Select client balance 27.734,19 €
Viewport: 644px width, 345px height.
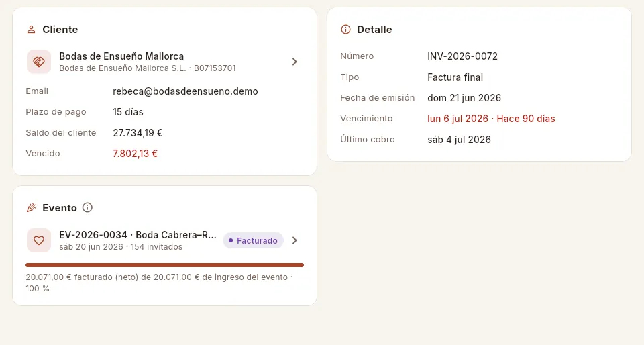pyautogui.click(x=138, y=133)
